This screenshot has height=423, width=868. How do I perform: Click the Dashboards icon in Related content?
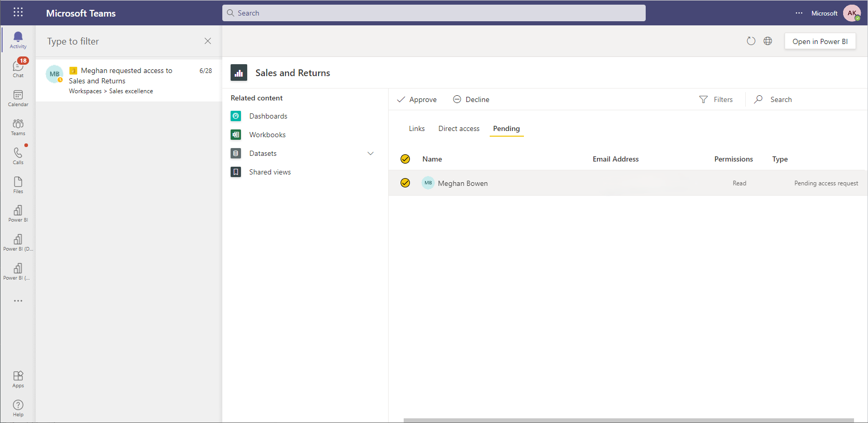[x=236, y=116]
